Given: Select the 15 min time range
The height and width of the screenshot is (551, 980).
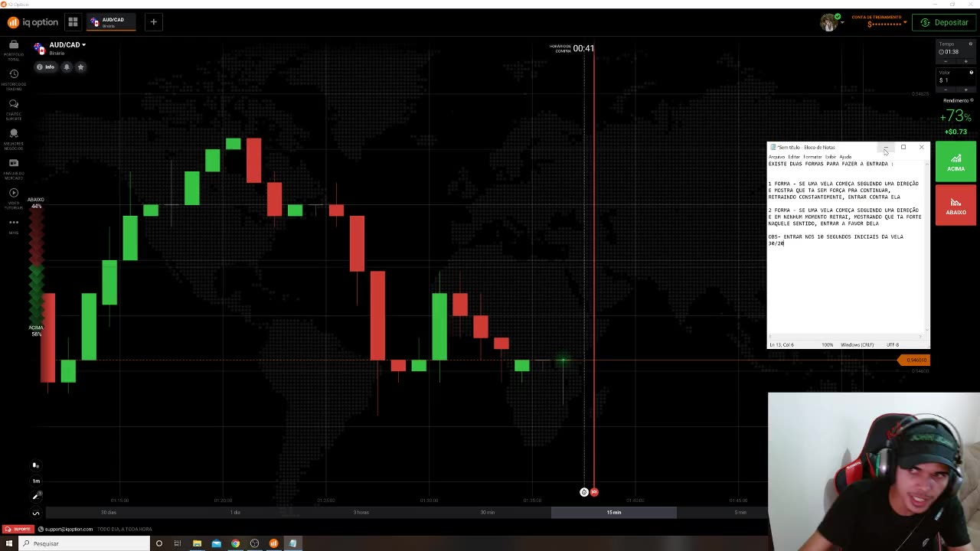Looking at the screenshot, I should click(614, 512).
